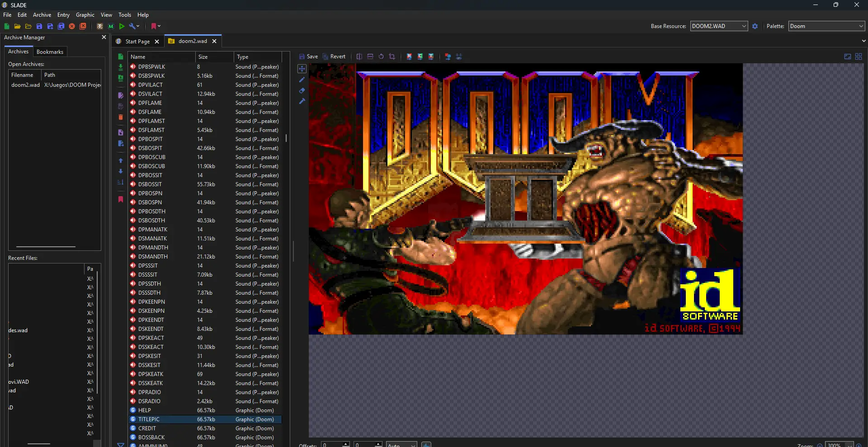Open the Base Resource dropdown

click(x=718, y=26)
